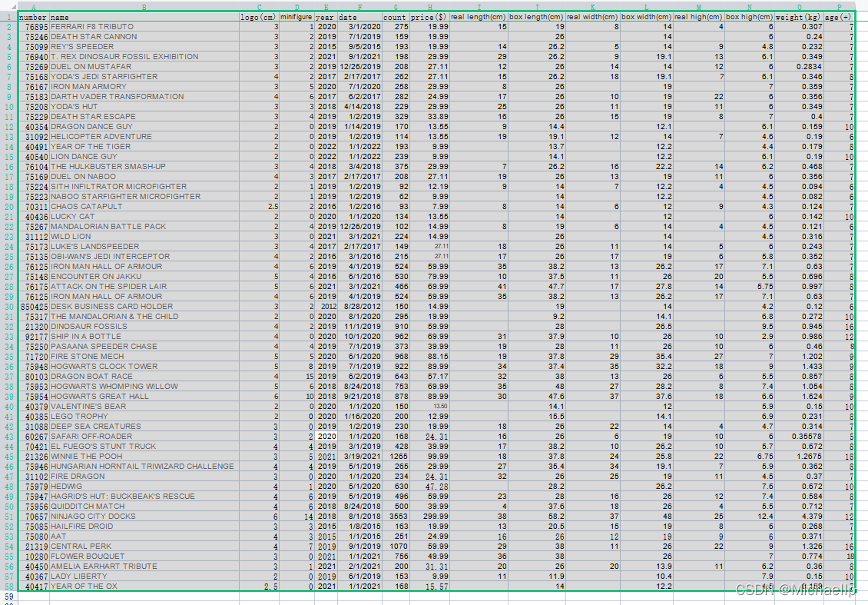Select the "name" header cell
This screenshot has width=868, height=605.
pos(144,17)
